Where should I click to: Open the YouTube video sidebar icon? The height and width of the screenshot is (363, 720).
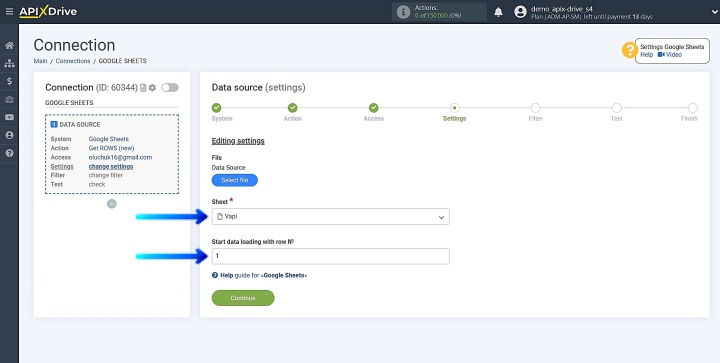coord(9,117)
